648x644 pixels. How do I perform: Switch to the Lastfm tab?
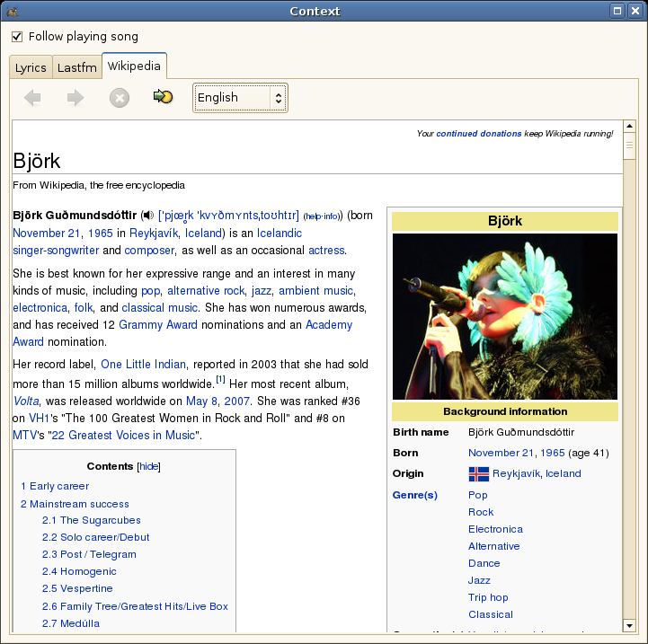pos(77,67)
